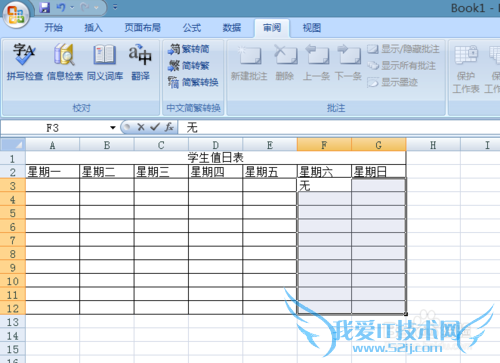
Task: Switch to the 视图 tab
Action: point(312,28)
